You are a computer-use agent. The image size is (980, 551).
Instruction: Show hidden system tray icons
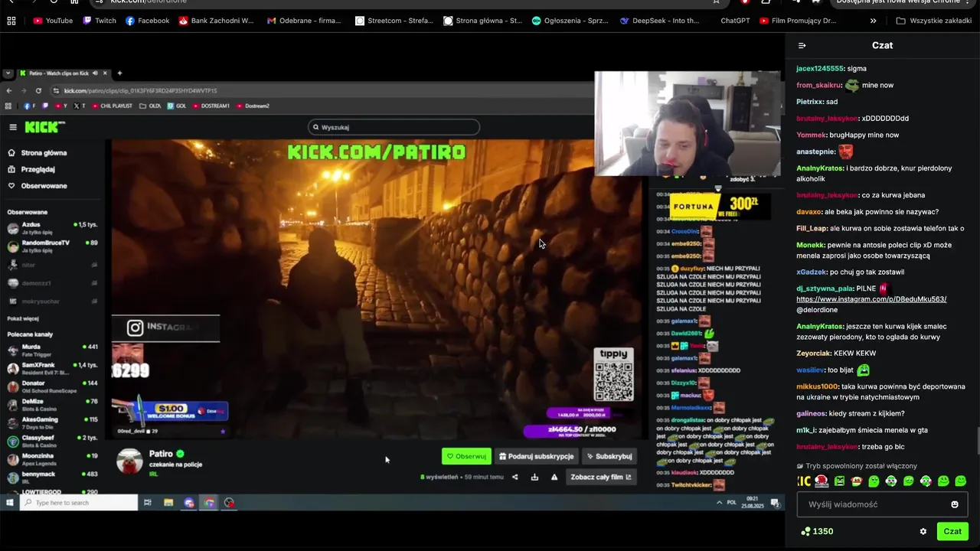pos(719,503)
